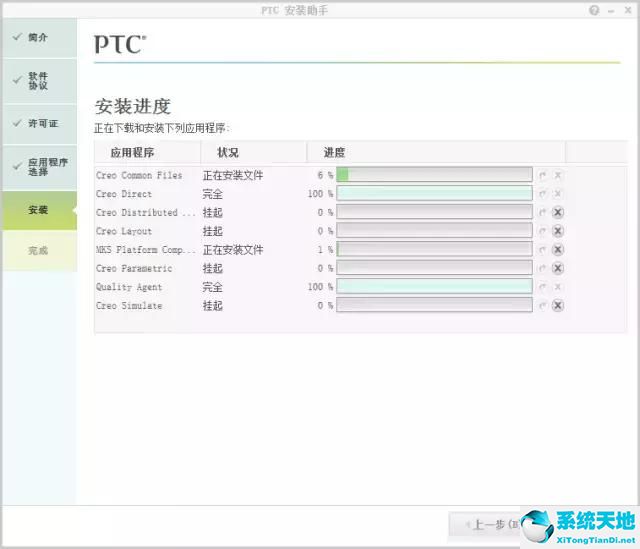This screenshot has width=640, height=549.
Task: Click the 6 % progress value
Action: click(x=325, y=176)
